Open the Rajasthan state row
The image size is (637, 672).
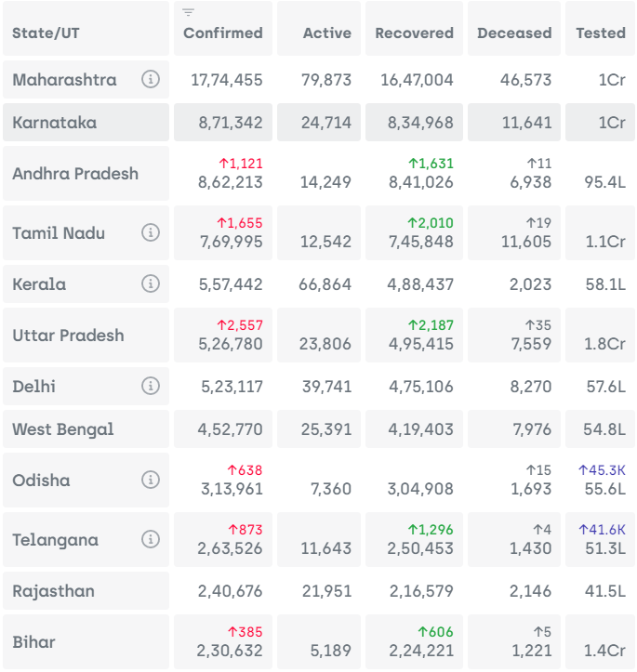coord(53,591)
